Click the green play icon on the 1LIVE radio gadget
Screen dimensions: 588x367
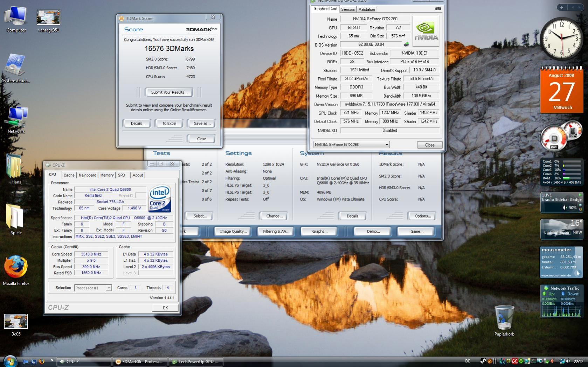pyautogui.click(x=580, y=195)
